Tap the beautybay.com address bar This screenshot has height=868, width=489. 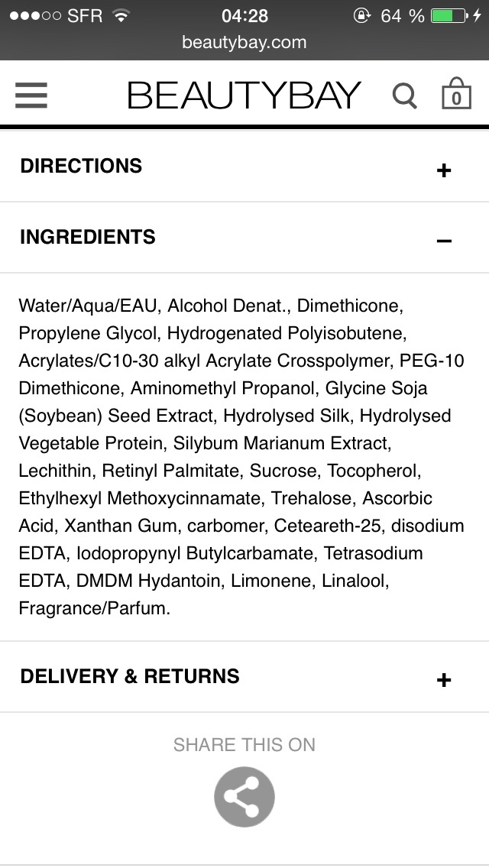point(244,43)
